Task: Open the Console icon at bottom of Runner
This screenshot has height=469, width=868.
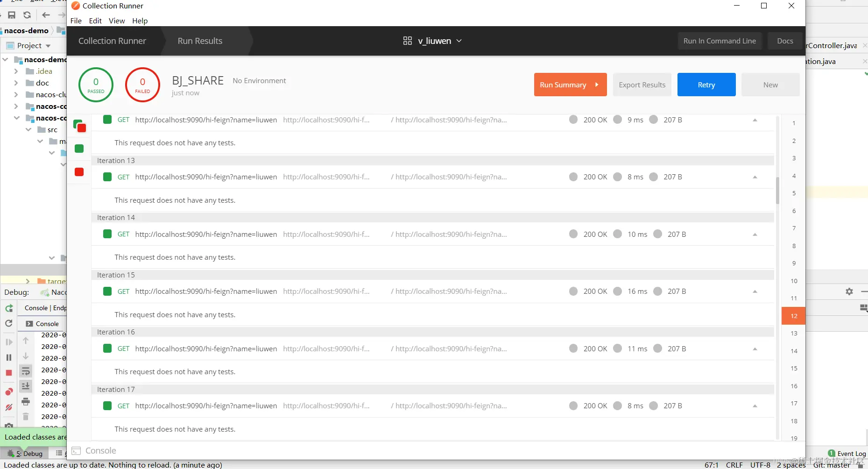Action: point(76,451)
